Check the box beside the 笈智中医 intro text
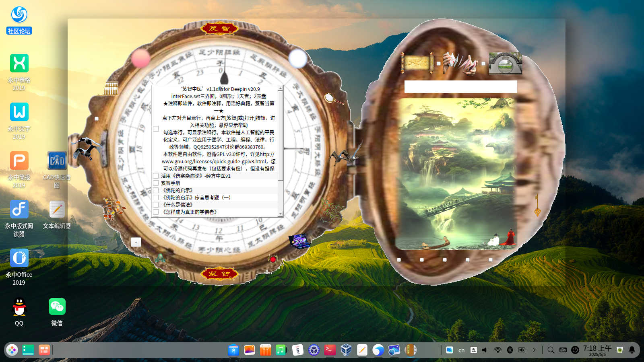Image resolution: width=644 pixels, height=362 pixels. coord(156,129)
